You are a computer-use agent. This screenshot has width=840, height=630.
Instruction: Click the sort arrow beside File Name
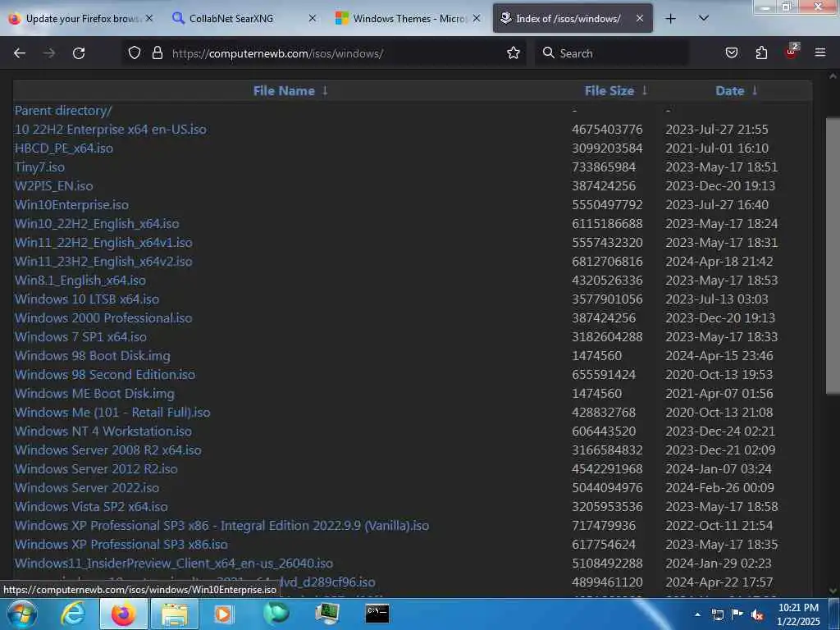pos(325,90)
